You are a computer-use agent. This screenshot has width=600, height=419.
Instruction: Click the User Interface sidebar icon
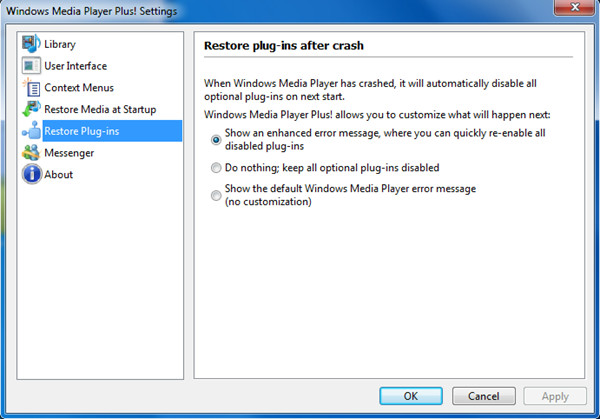(31, 65)
